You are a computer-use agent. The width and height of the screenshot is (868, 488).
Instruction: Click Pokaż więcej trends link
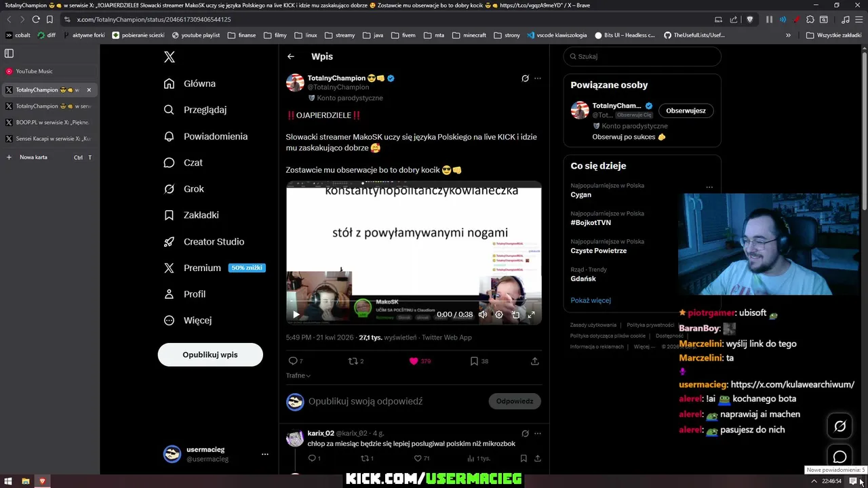[x=591, y=300]
